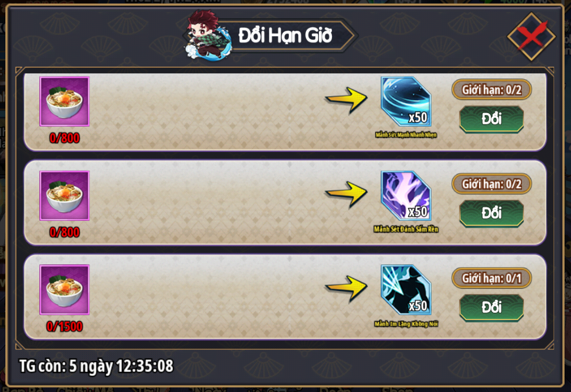
Task: Exchange for Mảnh Sức Mạnh Nhanh Nhẹn with Đổi
Action: coord(492,119)
